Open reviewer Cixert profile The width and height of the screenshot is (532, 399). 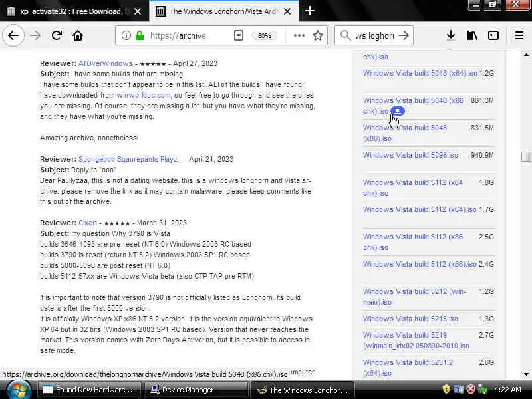[x=88, y=223]
